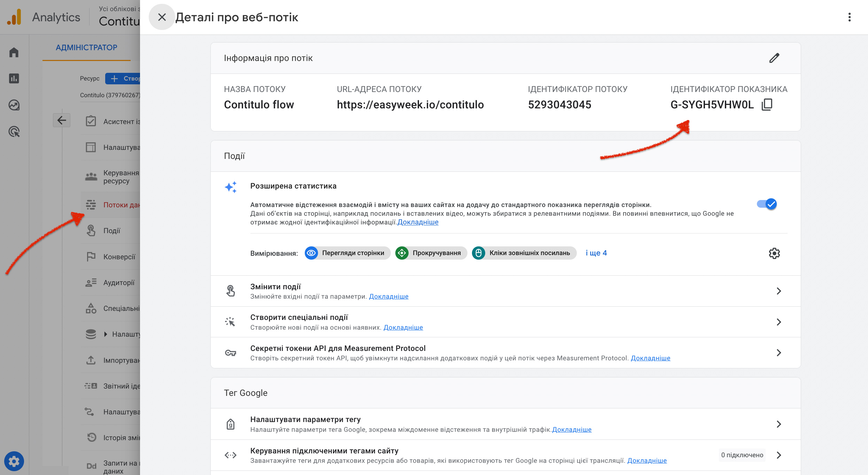The height and width of the screenshot is (475, 868).
Task: Open the Admin gear icon
Action: (14, 461)
